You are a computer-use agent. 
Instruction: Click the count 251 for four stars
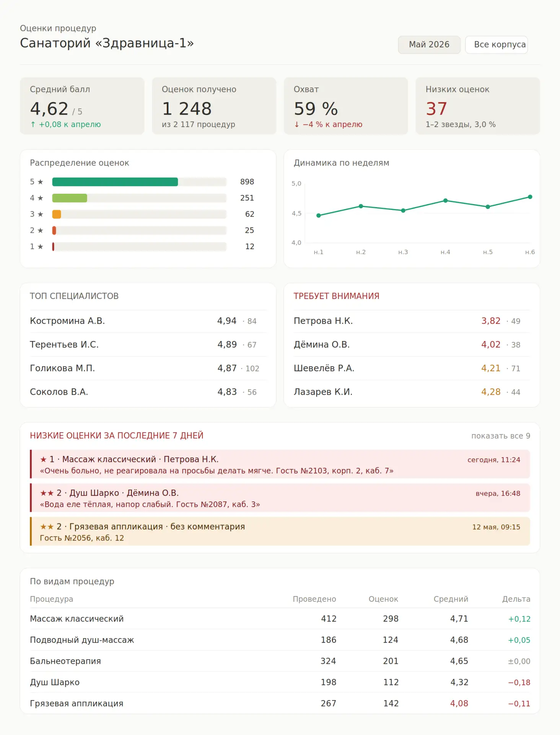(247, 198)
